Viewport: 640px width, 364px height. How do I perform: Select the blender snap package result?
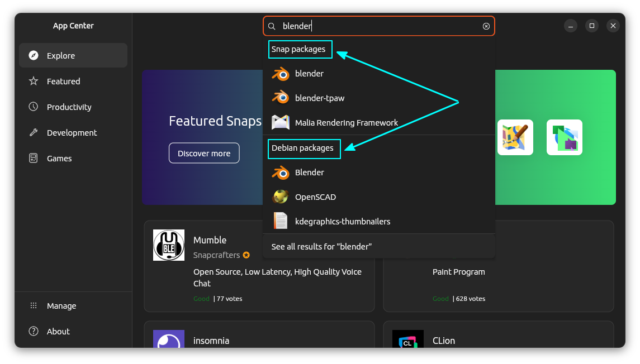pyautogui.click(x=308, y=73)
